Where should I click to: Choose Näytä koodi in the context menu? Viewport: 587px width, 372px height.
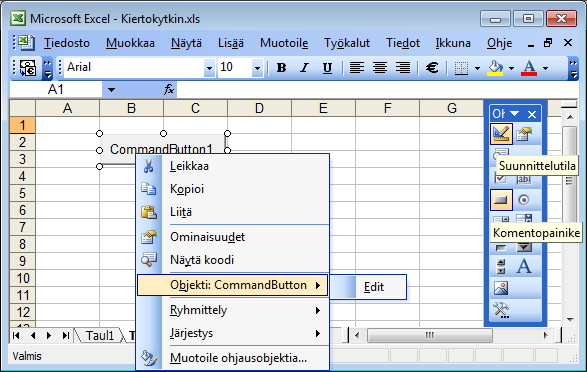click(233, 260)
